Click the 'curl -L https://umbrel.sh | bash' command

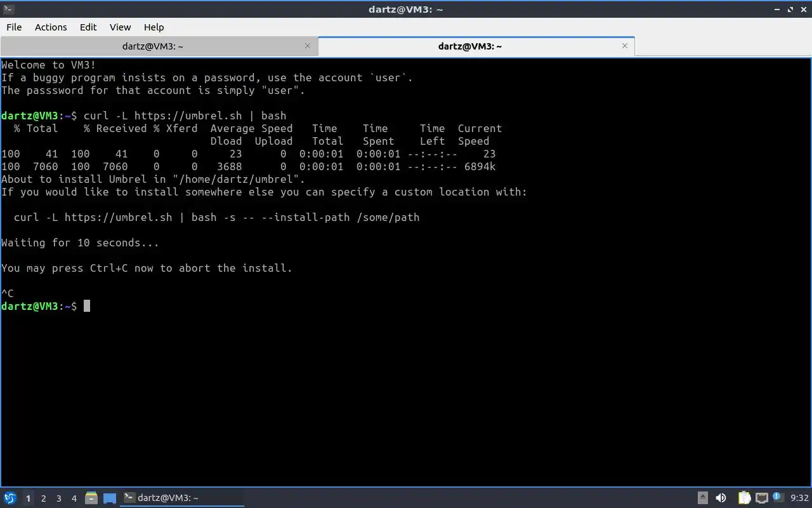pos(185,116)
